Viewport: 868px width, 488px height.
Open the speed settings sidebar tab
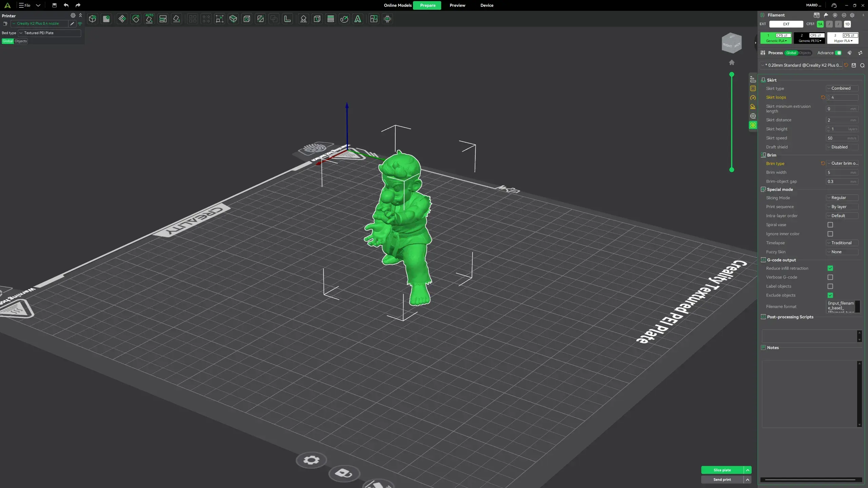[x=753, y=98]
